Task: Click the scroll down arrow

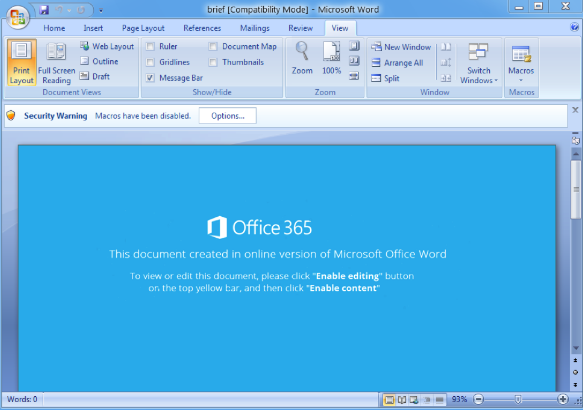Action: [576, 349]
